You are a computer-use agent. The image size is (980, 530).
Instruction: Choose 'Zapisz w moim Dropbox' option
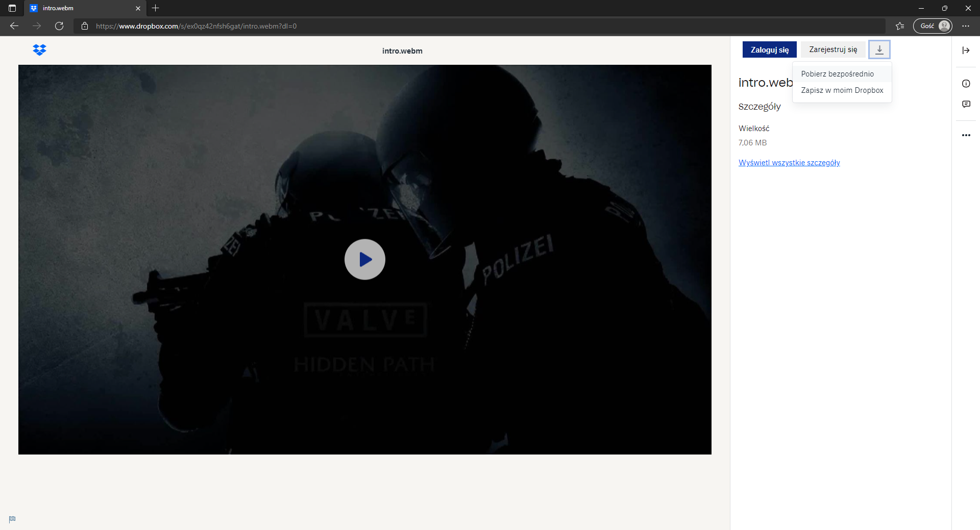[x=842, y=90]
